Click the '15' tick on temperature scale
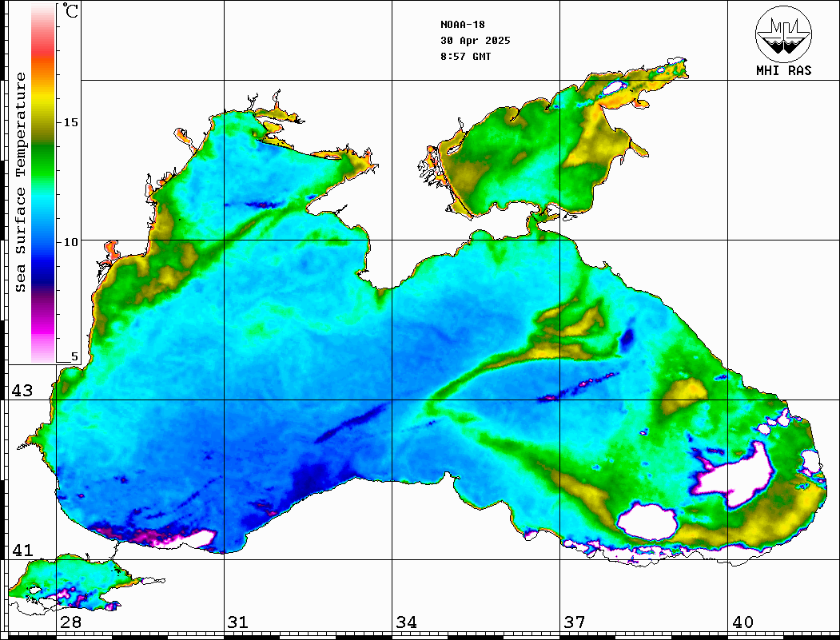 click(70, 122)
